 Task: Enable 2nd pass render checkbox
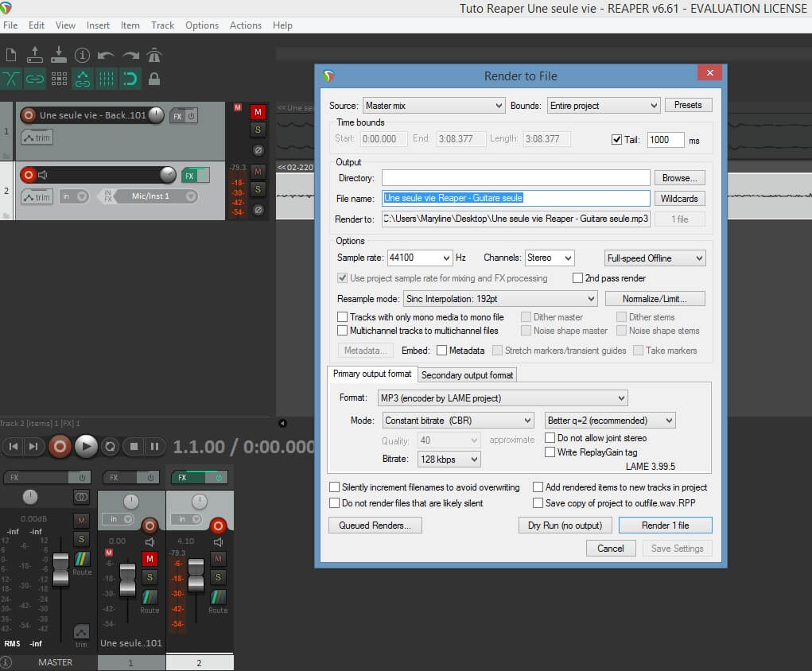(577, 278)
